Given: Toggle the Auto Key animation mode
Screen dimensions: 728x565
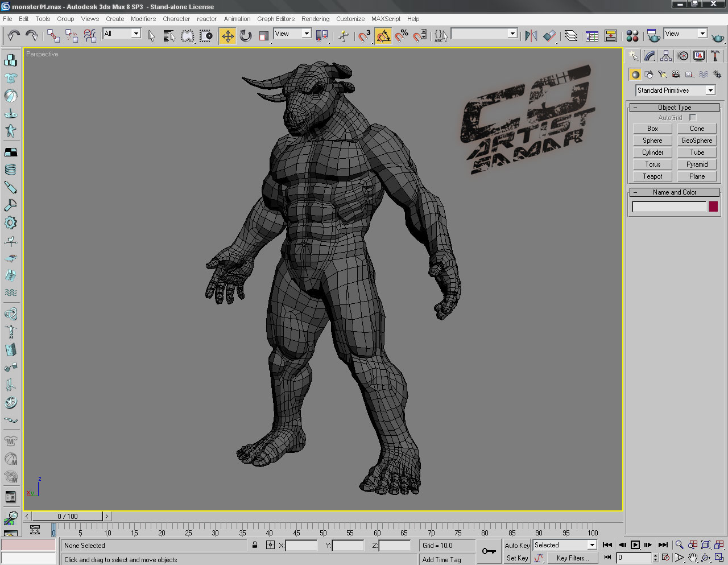Looking at the screenshot, I should (x=517, y=545).
